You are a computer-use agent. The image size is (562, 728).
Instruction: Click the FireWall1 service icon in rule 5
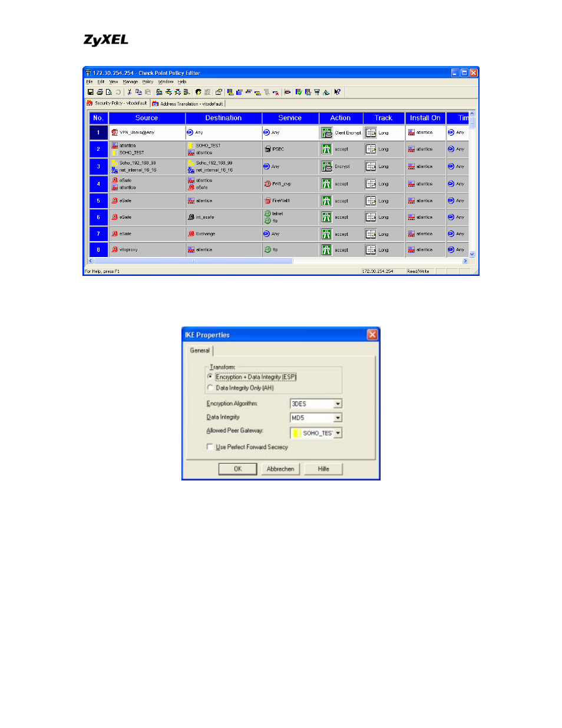[x=267, y=201]
